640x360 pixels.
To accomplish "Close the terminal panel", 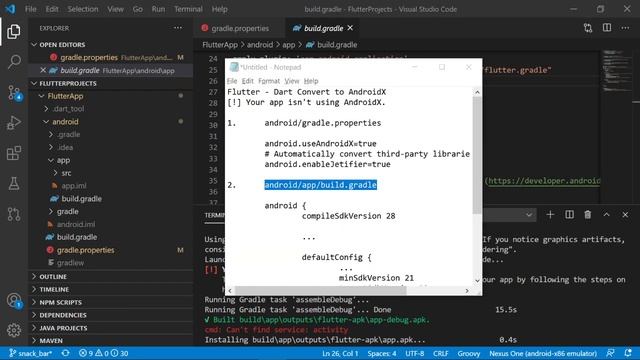I will coord(625,215).
